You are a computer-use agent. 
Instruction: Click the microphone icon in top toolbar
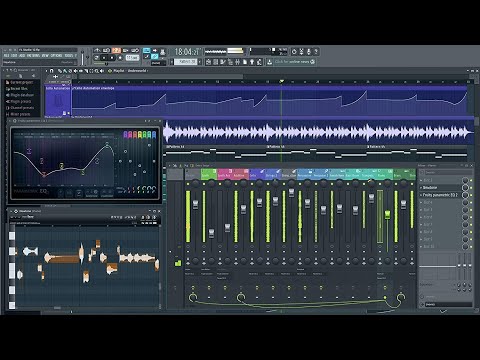pyautogui.click(x=309, y=52)
